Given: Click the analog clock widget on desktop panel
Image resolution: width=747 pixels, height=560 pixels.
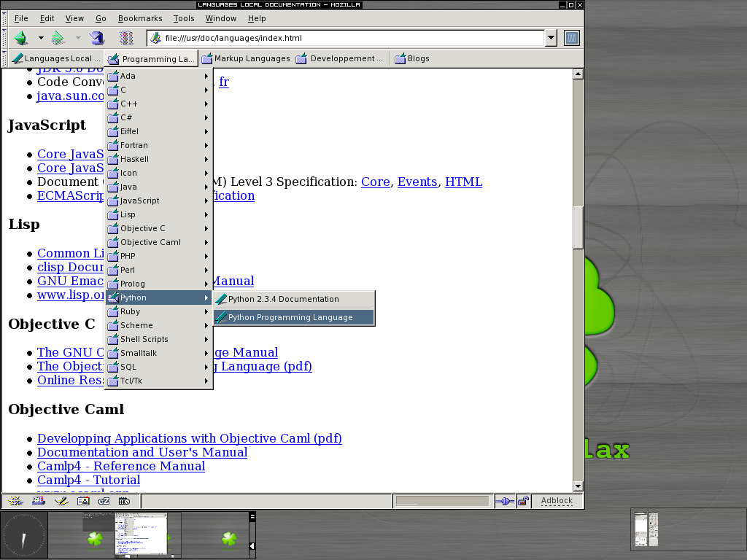Looking at the screenshot, I should (24, 536).
